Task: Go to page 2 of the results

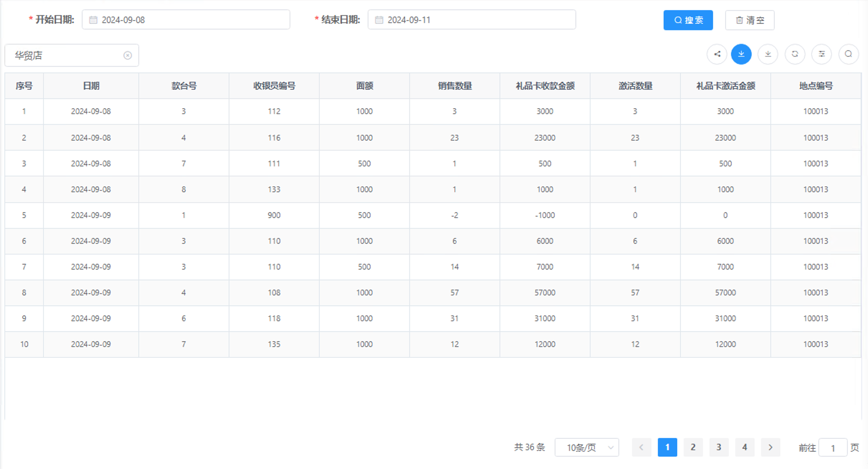Action: [693, 447]
